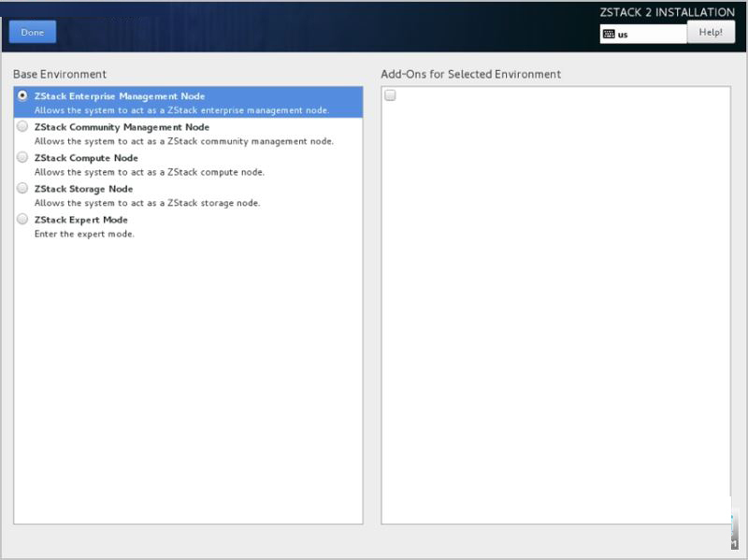The width and height of the screenshot is (748, 560).
Task: Select the ZStack Enterprise Management Node radio button
Action: pyautogui.click(x=22, y=96)
